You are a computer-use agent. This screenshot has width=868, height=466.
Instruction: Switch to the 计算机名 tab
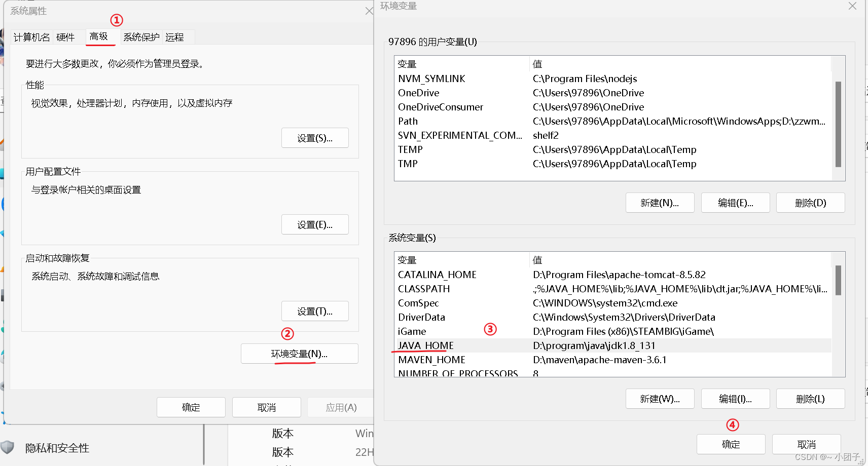click(31, 37)
